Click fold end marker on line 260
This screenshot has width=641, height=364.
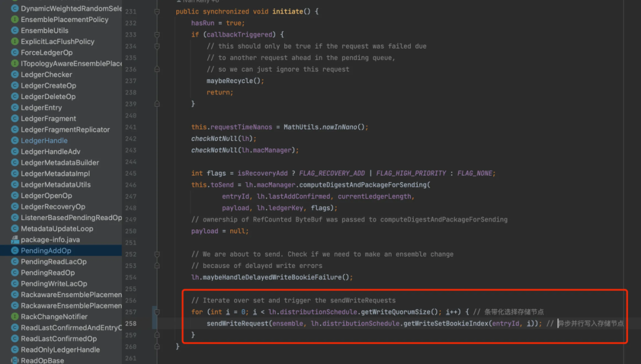(157, 346)
